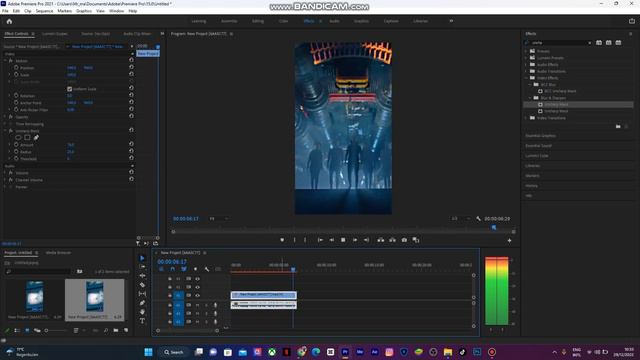
Task: Expand the Audio Effects folder
Action: coord(526,64)
